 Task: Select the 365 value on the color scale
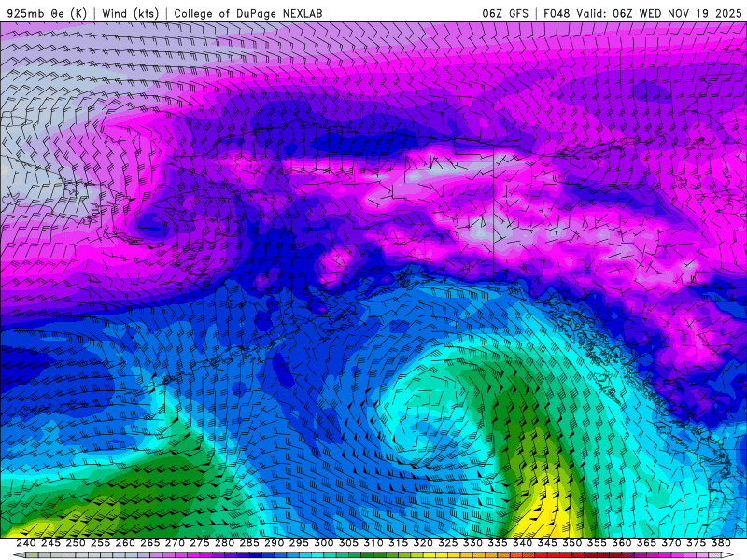646,543
